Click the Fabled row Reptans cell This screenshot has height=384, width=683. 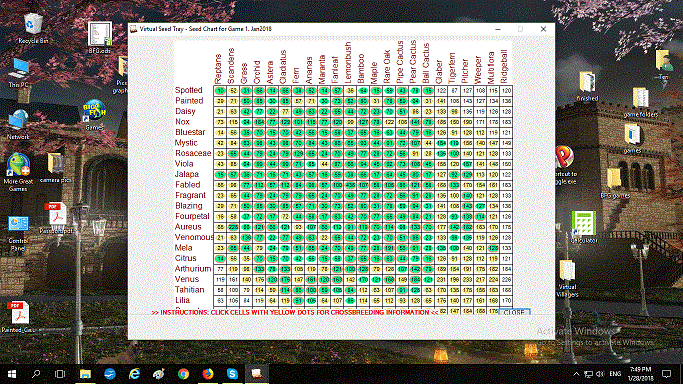(x=220, y=185)
